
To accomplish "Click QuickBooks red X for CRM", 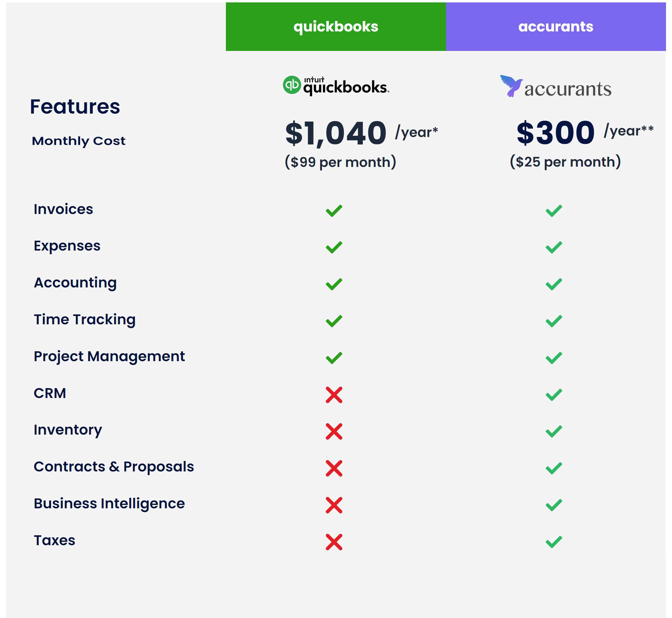I will coord(334,395).
